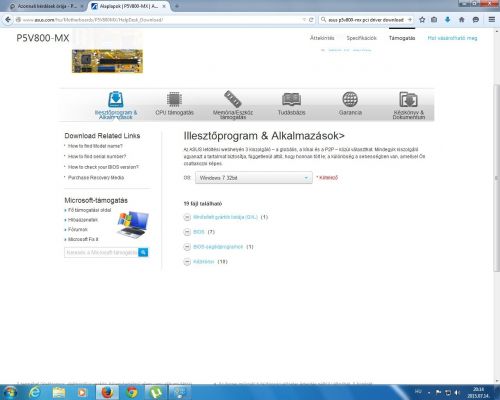The height and width of the screenshot is (400, 500).
Task: Bookmark this page with the star icon
Action: [422, 20]
